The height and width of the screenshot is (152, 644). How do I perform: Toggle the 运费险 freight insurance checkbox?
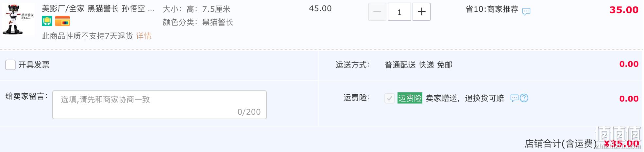[390, 98]
